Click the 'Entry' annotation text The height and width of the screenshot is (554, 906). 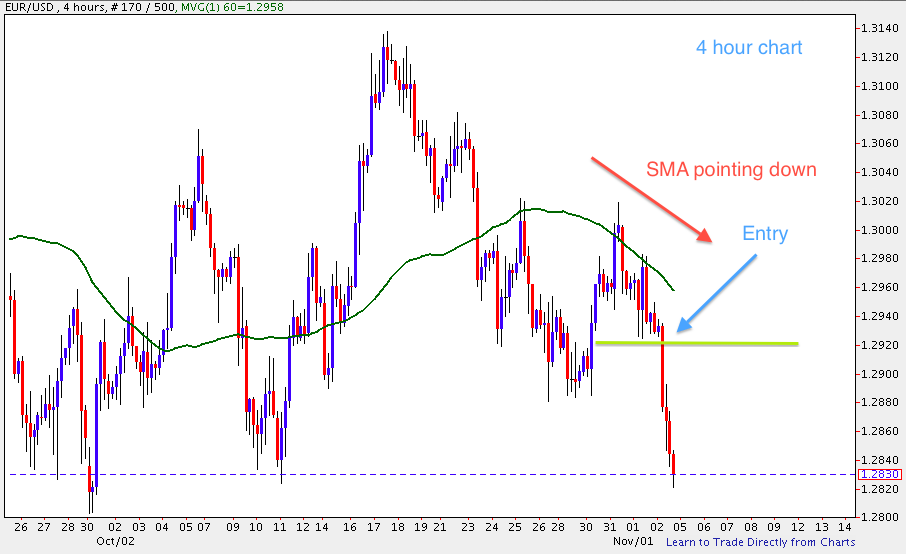coord(765,233)
